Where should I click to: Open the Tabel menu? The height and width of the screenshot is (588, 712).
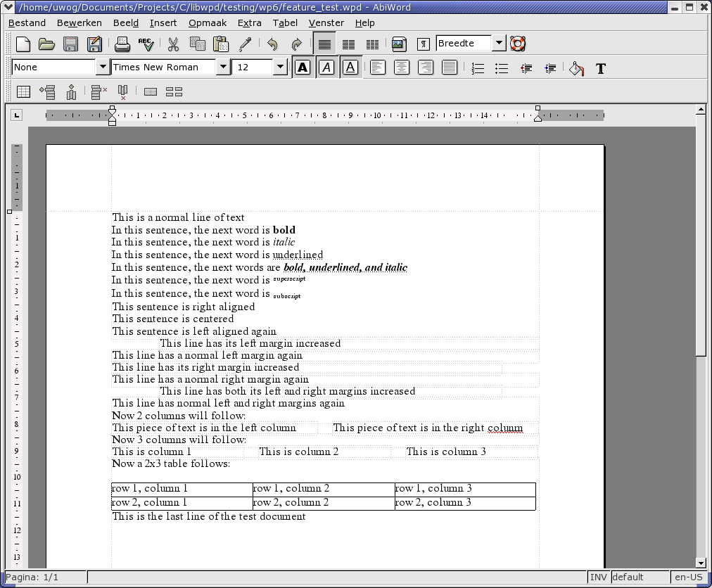(x=285, y=23)
